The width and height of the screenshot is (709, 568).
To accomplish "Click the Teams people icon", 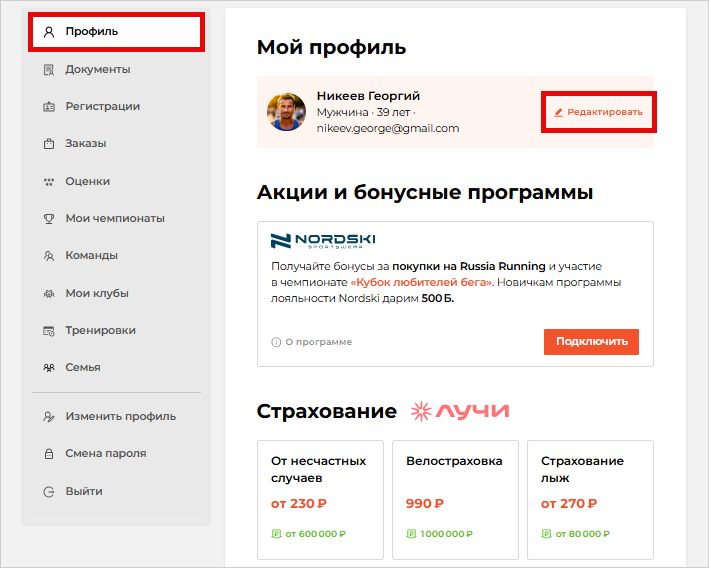I will [x=48, y=256].
